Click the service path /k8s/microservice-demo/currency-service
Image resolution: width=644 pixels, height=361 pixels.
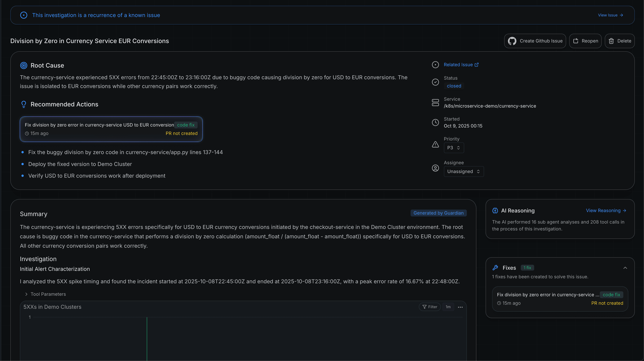coord(490,106)
